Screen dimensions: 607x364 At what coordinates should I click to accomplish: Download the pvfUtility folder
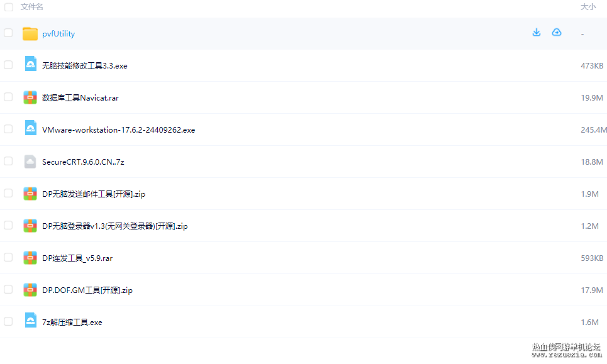536,32
